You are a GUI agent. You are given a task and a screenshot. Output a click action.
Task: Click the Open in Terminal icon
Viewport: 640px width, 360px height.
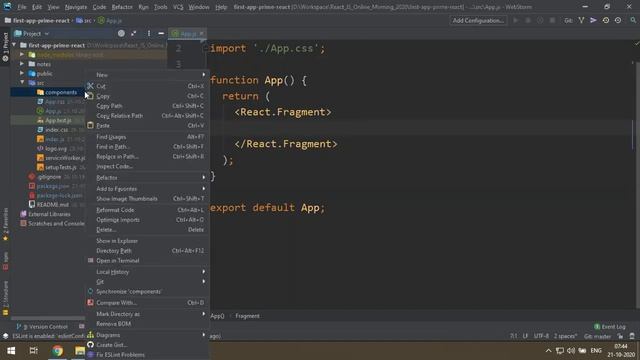click(x=90, y=260)
